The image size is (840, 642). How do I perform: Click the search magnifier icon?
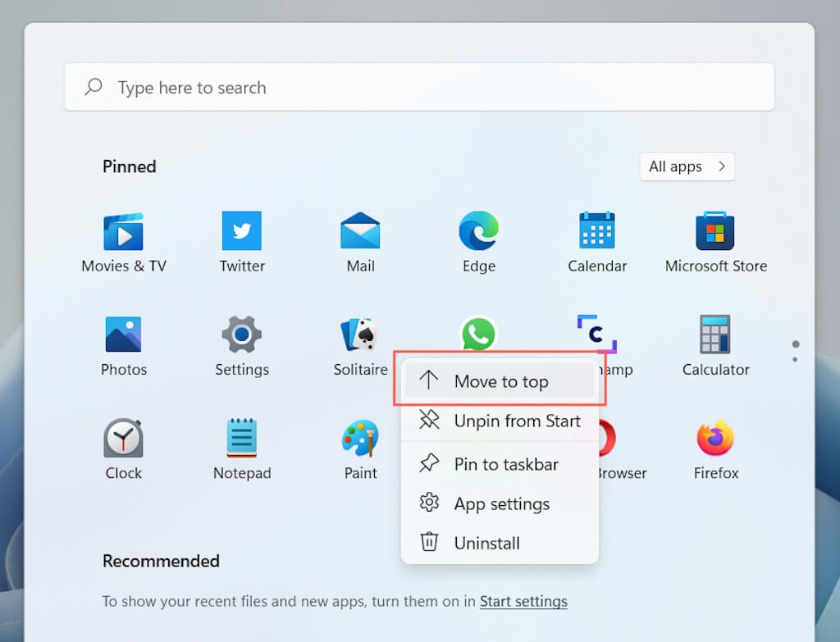click(94, 87)
